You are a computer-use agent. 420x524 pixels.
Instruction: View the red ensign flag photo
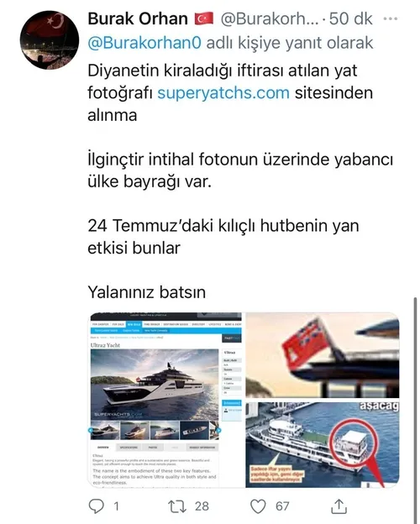[323, 355]
